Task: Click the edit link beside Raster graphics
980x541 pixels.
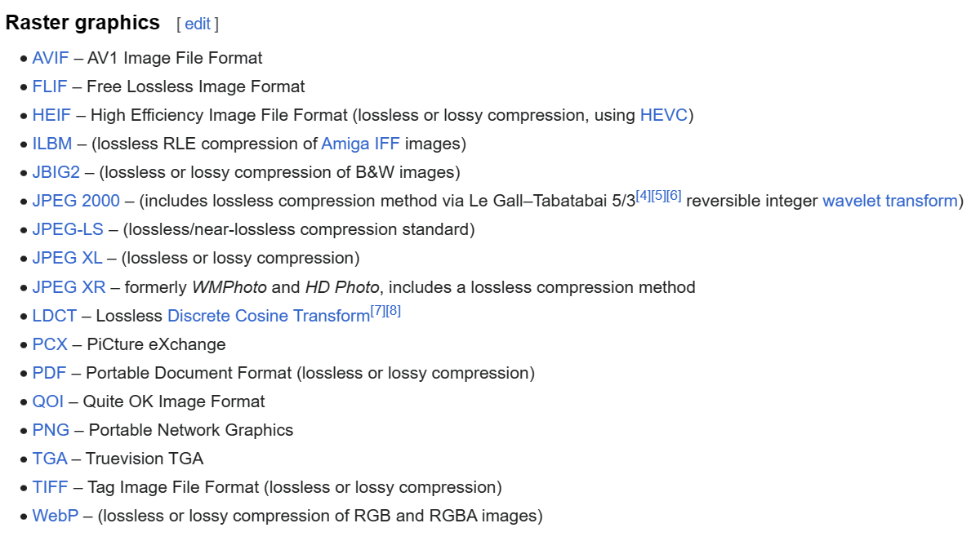Action: (x=198, y=24)
